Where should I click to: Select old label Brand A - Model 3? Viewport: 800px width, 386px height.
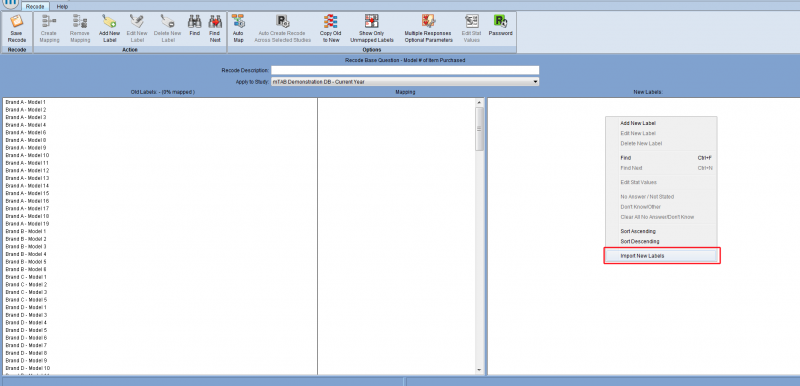[x=26, y=117]
